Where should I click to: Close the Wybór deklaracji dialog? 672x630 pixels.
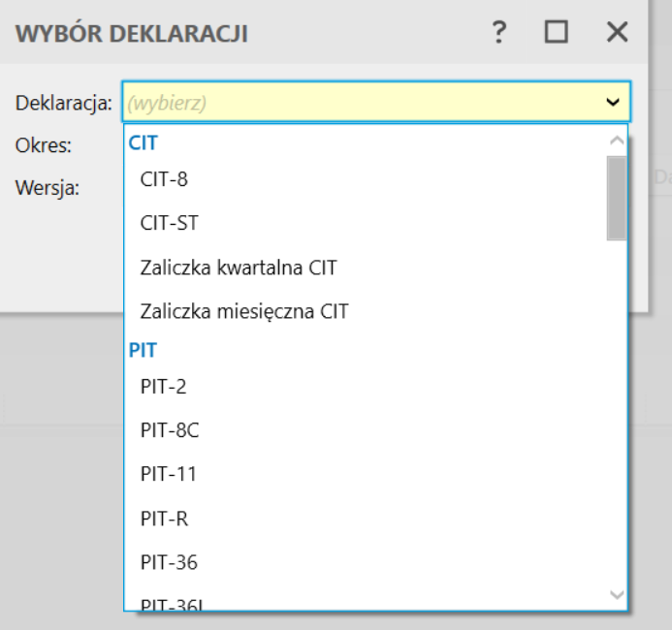[618, 33]
